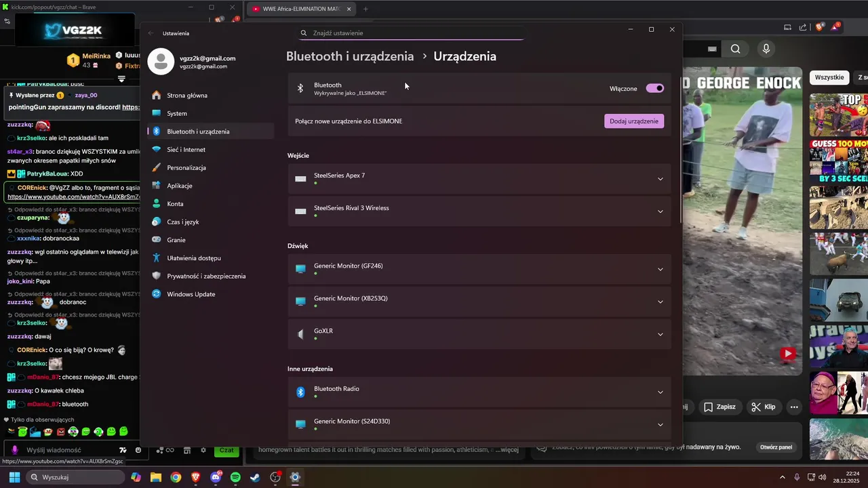The width and height of the screenshot is (868, 488).
Task: Open Steam from the taskbar
Action: click(255, 477)
